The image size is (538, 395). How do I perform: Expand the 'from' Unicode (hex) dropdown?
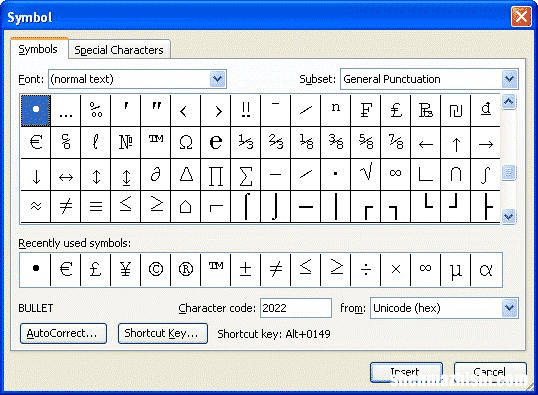(510, 308)
